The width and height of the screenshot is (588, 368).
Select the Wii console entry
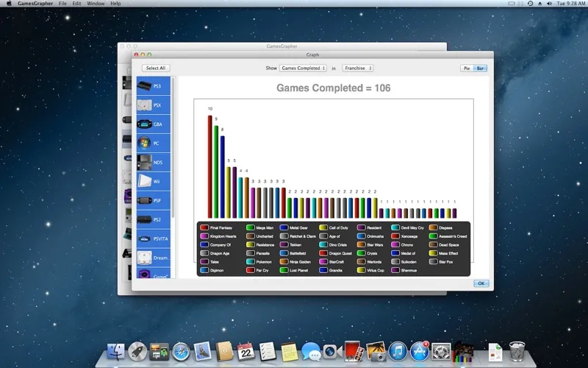[154, 182]
